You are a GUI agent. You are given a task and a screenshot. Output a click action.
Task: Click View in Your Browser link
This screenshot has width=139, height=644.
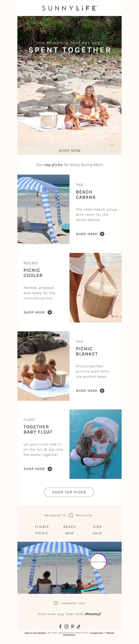click(35, 633)
